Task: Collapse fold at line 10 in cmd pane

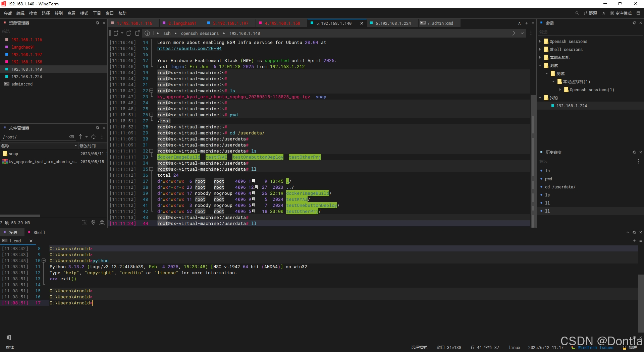Action: (44, 261)
